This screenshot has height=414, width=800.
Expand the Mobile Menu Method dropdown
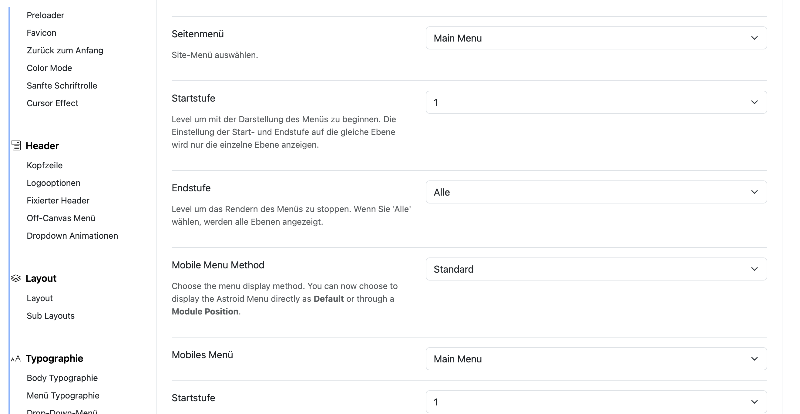coord(596,269)
